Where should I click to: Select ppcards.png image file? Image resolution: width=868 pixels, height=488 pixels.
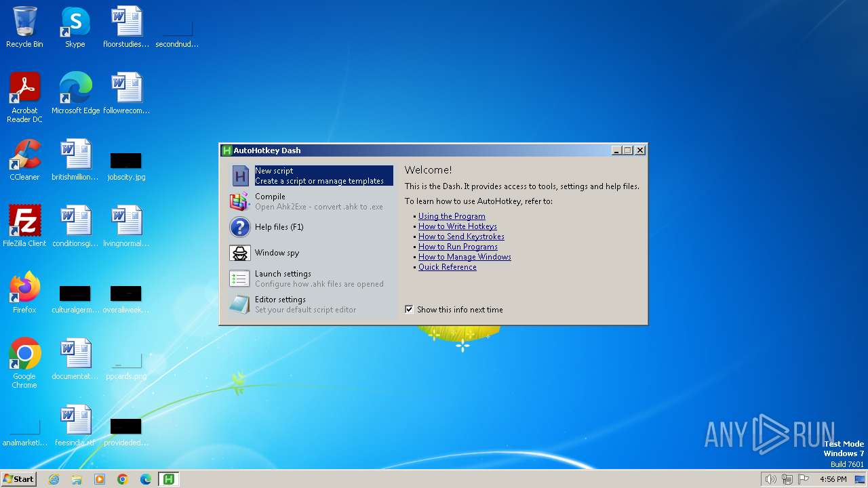tap(126, 361)
